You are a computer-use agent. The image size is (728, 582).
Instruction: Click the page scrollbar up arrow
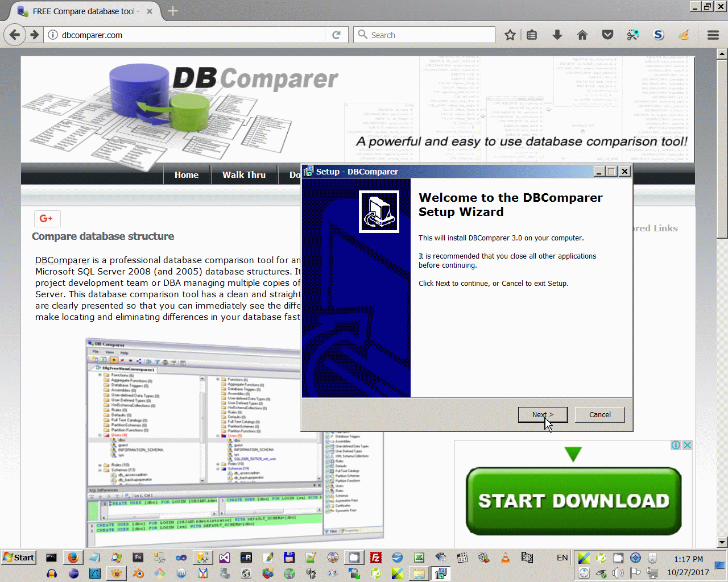722,54
